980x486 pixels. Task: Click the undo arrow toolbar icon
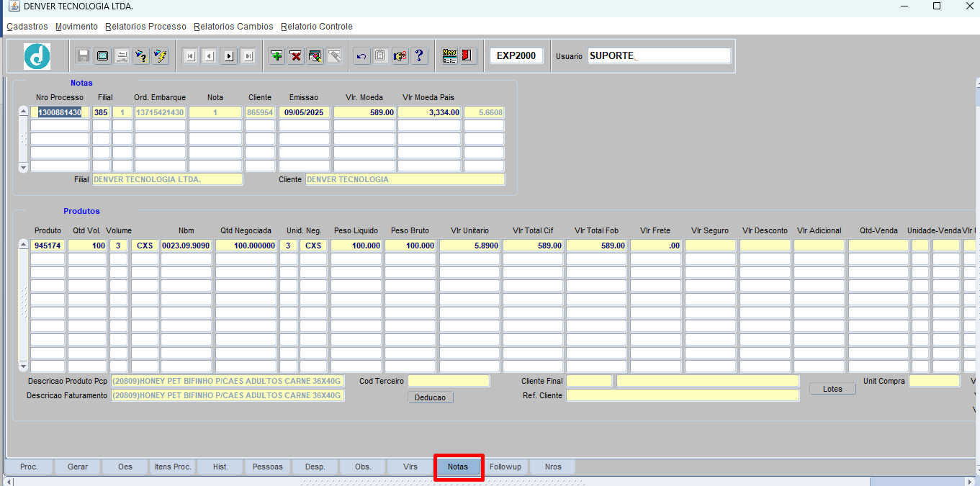pyautogui.click(x=361, y=56)
